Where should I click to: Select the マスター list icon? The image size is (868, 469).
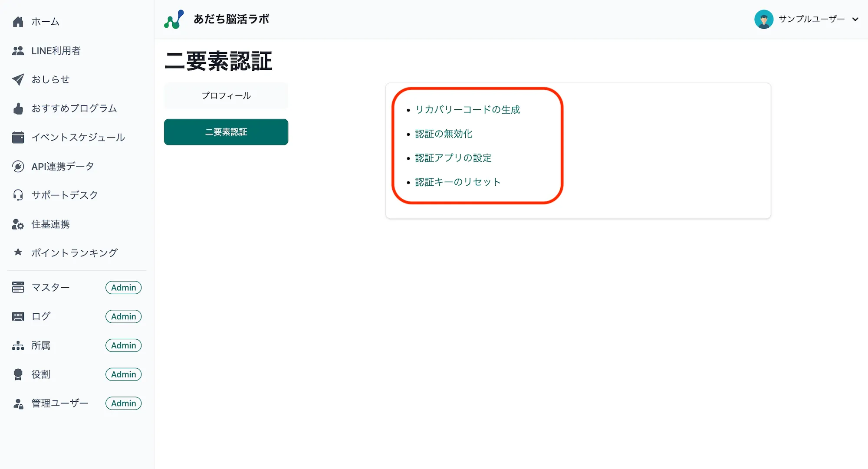18,287
